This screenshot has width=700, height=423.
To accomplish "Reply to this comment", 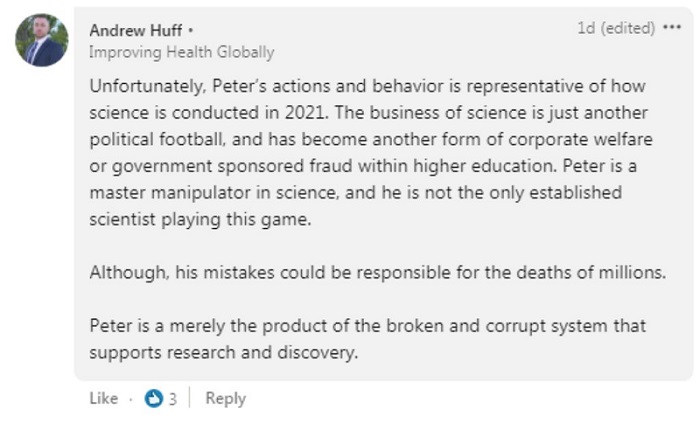I will [x=225, y=398].
